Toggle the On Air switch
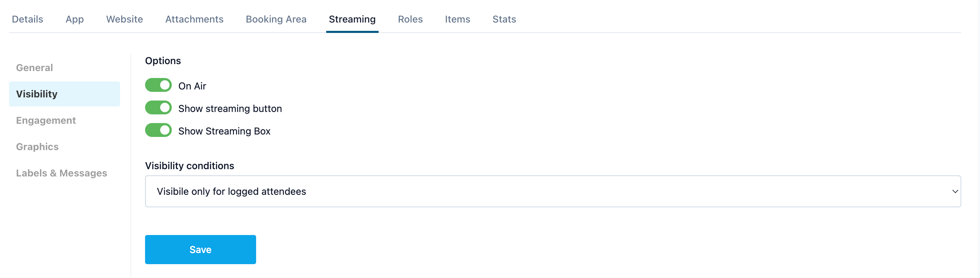This screenshot has width=980, height=278. click(x=158, y=85)
